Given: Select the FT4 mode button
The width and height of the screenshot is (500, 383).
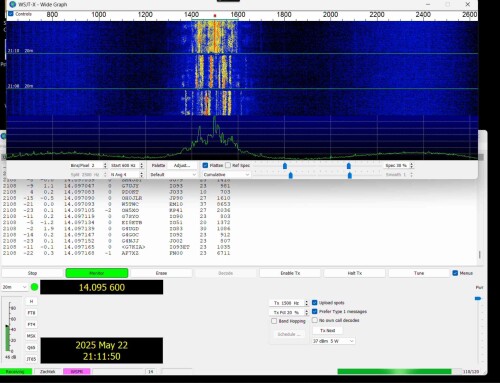Looking at the screenshot, I should tap(31, 324).
